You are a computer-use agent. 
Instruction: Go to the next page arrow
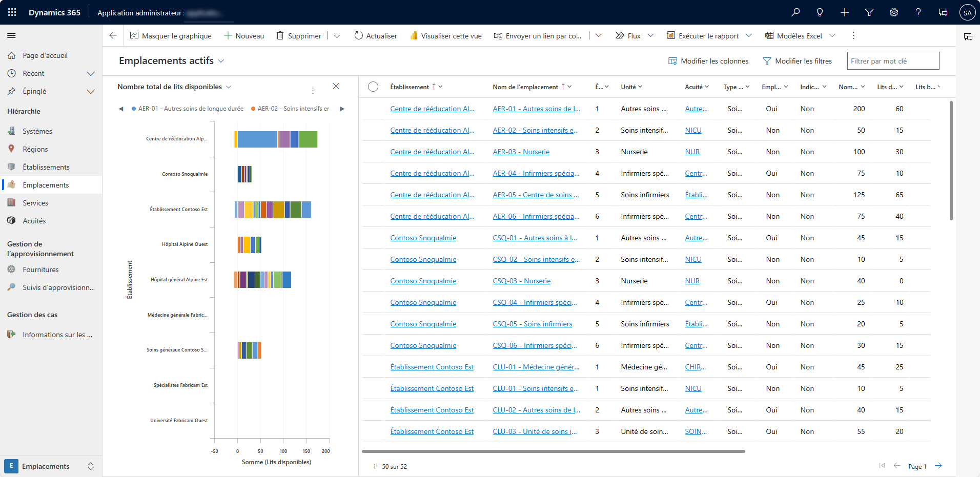(x=938, y=466)
